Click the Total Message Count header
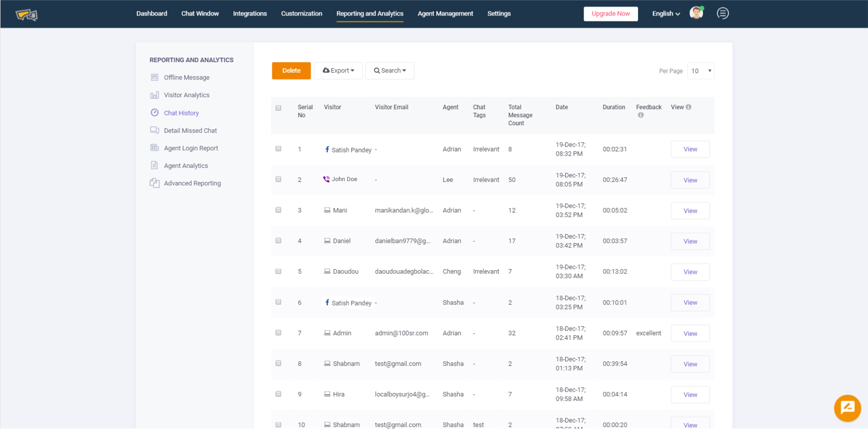Viewport: 868px width, 429px height. [x=520, y=115]
